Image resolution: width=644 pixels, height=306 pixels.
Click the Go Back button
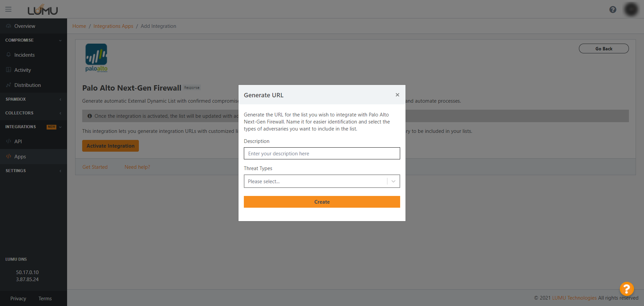click(x=603, y=49)
